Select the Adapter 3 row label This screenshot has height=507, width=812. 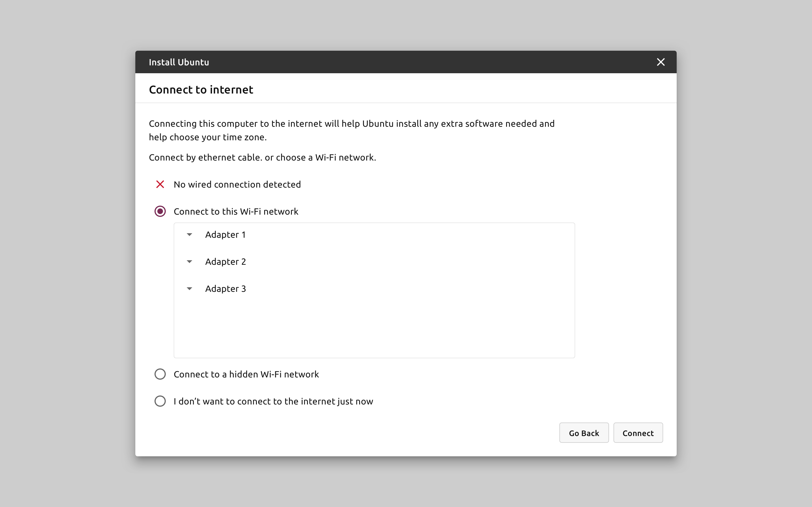coord(226,289)
